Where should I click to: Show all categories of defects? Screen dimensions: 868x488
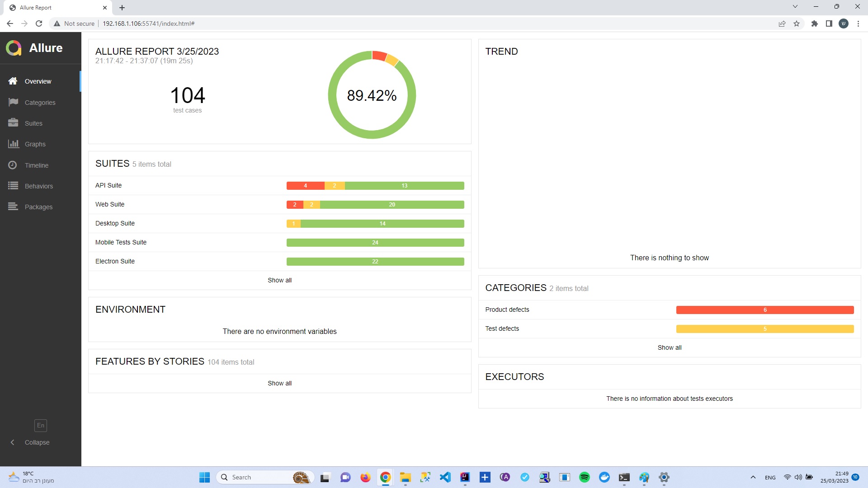669,347
